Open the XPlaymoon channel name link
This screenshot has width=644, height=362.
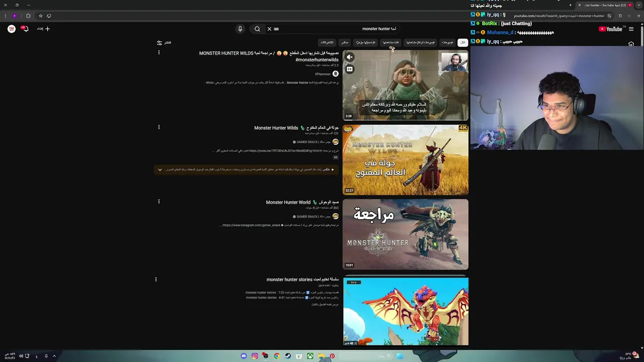point(323,74)
